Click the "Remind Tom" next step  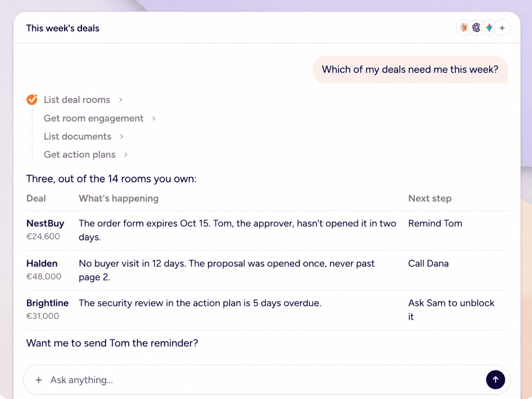pos(435,223)
